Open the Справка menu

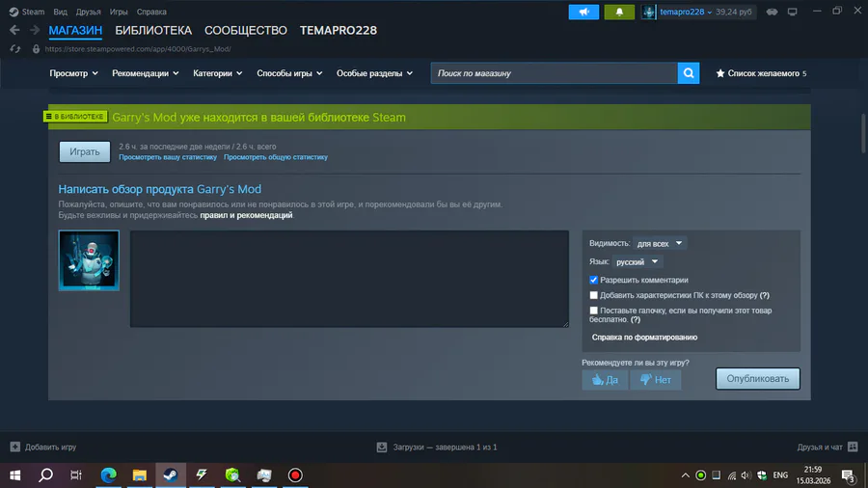pyautogui.click(x=151, y=12)
